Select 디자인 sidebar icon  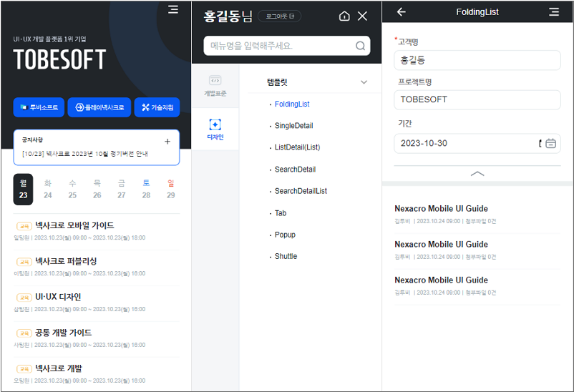215,129
